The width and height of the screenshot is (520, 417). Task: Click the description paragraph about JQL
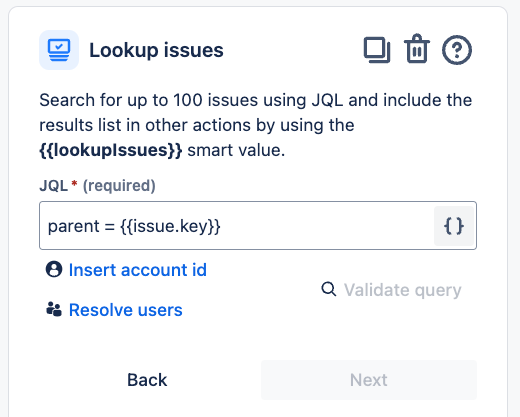[x=256, y=125]
